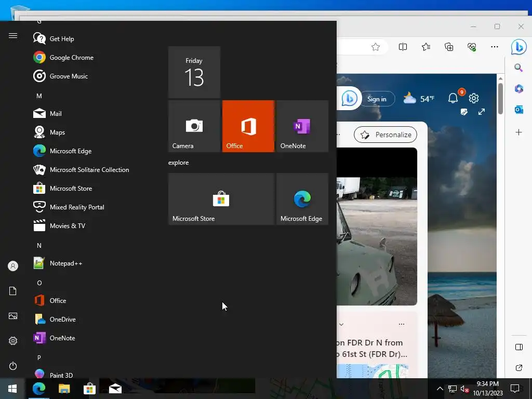Open page settings gear in Edge
This screenshot has width=532, height=399.
[x=474, y=98]
